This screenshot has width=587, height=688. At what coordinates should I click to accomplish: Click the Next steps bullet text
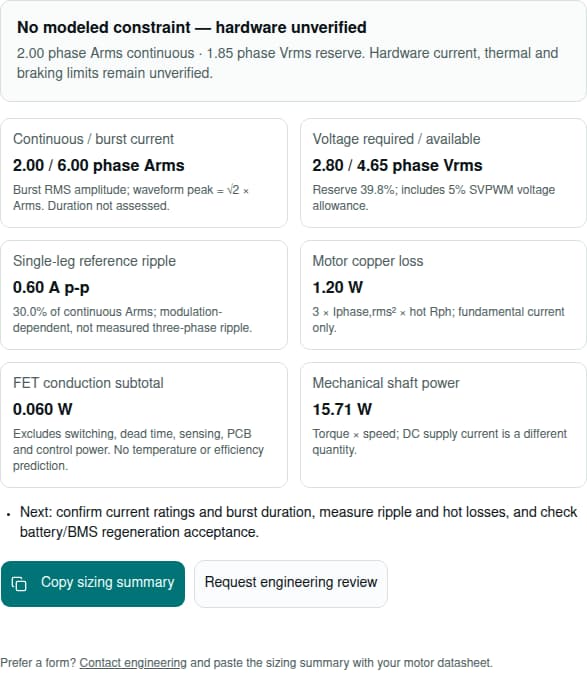point(298,522)
